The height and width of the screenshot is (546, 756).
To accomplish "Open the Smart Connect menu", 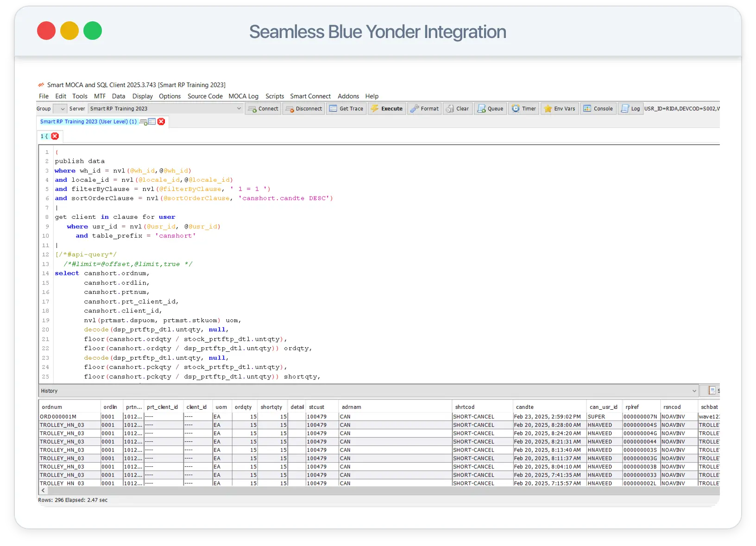I will pos(310,96).
